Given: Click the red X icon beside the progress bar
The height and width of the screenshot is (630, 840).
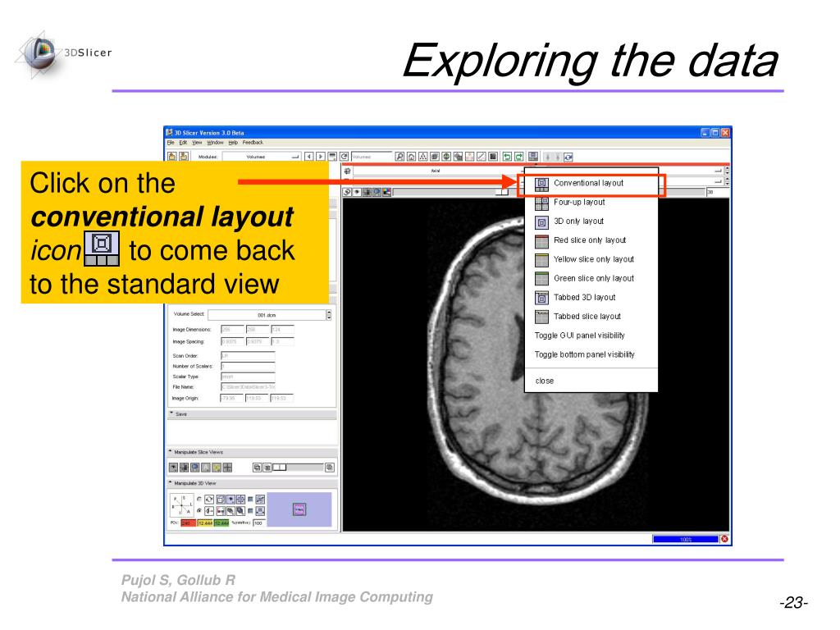Looking at the screenshot, I should tap(724, 539).
